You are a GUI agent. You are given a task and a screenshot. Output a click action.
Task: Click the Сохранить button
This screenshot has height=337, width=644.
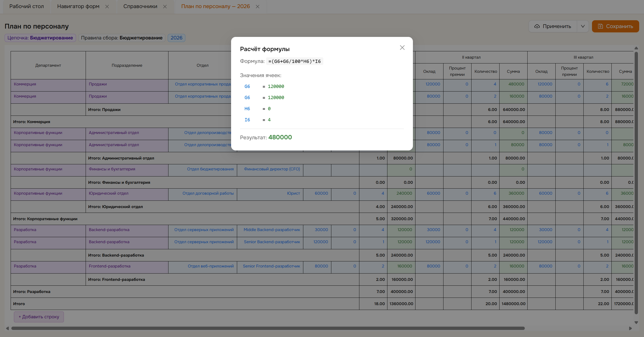[615, 26]
